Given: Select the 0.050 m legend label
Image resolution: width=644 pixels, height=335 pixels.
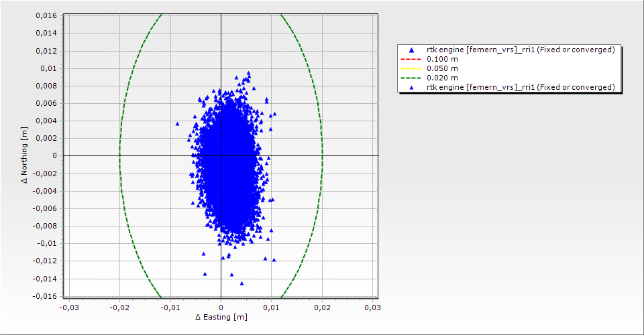Looking at the screenshot, I should 442,68.
